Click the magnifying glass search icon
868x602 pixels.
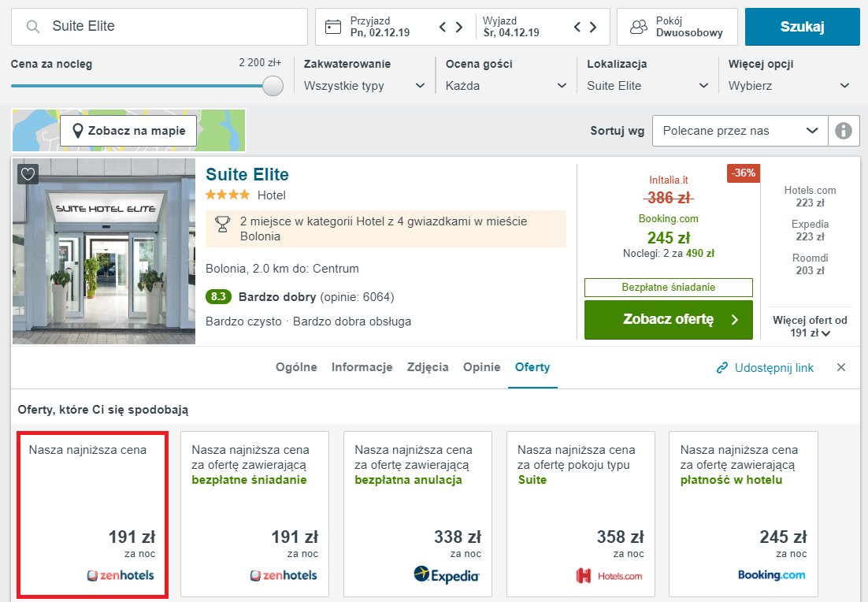point(33,27)
